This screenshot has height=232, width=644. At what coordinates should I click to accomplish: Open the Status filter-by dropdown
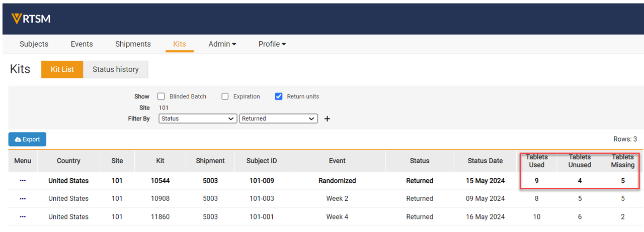[198, 119]
